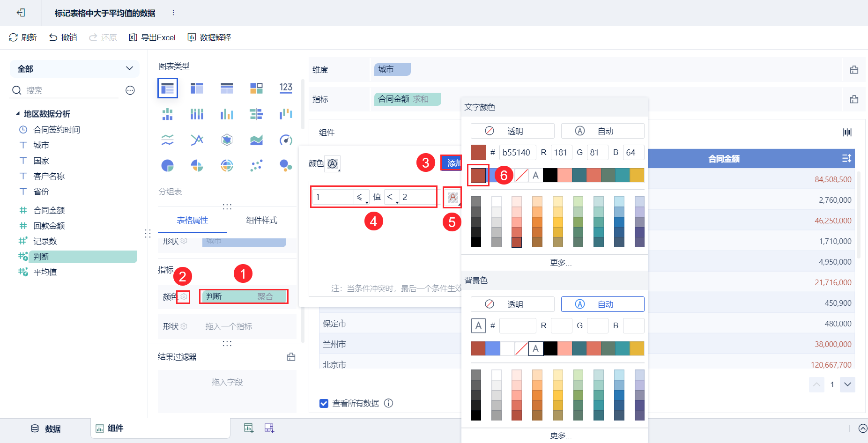Select the gauge chart type
This screenshot has width=868, height=443.
coord(286,140)
